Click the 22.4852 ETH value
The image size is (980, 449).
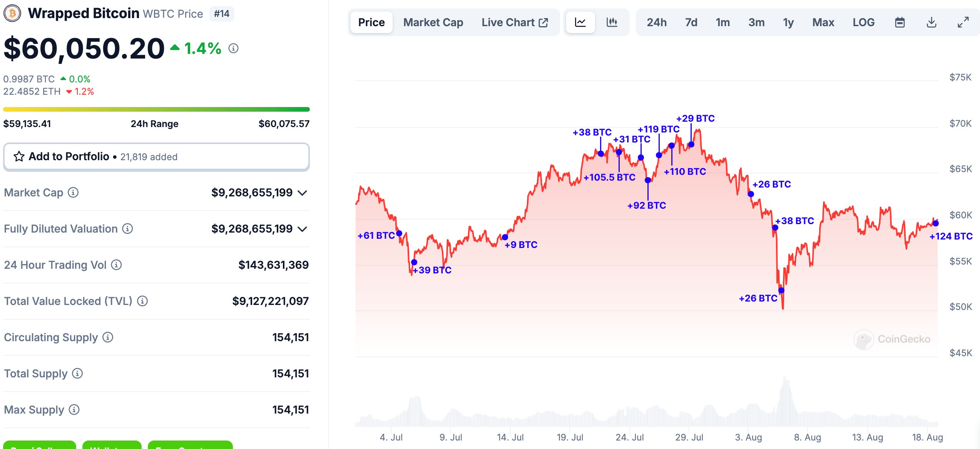click(x=32, y=91)
